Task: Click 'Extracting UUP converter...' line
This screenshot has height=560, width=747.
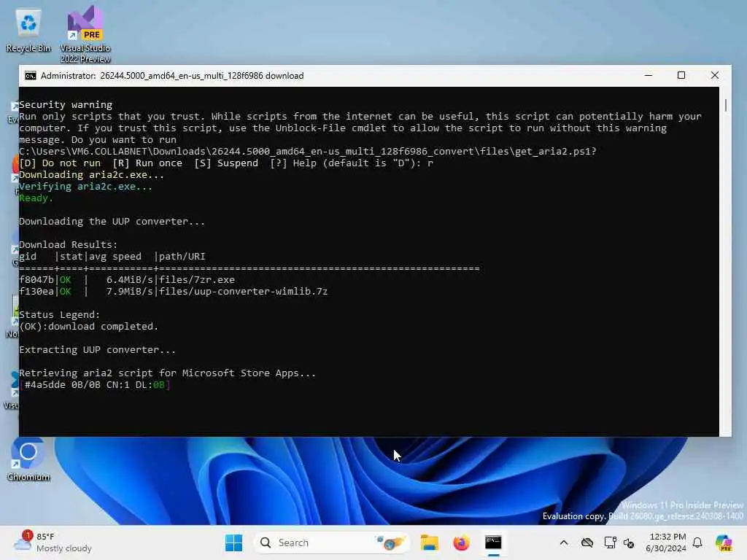Action: pos(97,349)
